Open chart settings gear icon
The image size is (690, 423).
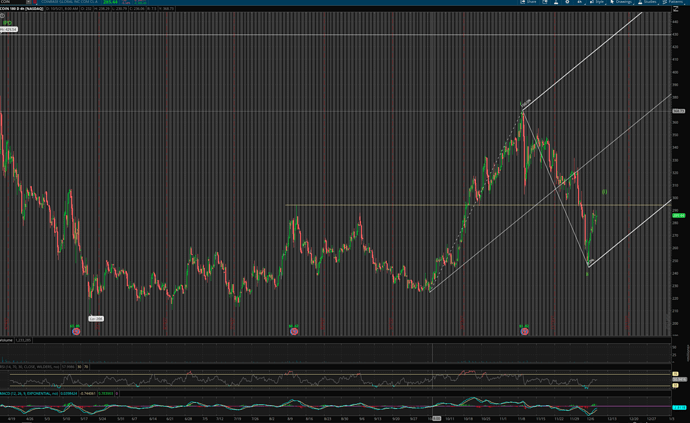click(x=567, y=2)
